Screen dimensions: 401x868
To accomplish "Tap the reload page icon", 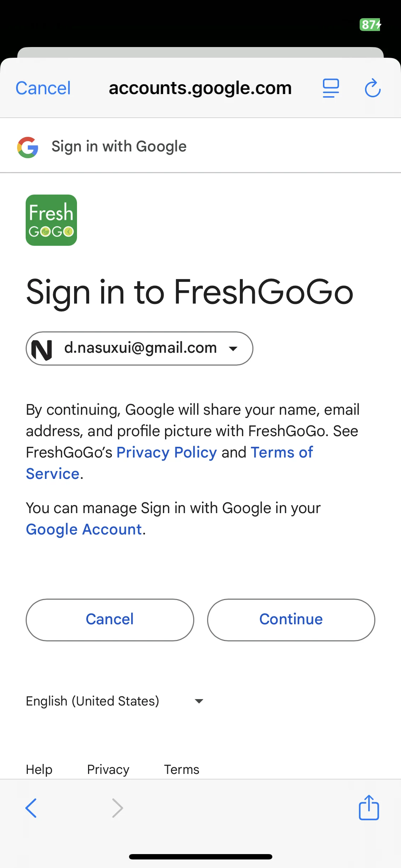I will [373, 88].
